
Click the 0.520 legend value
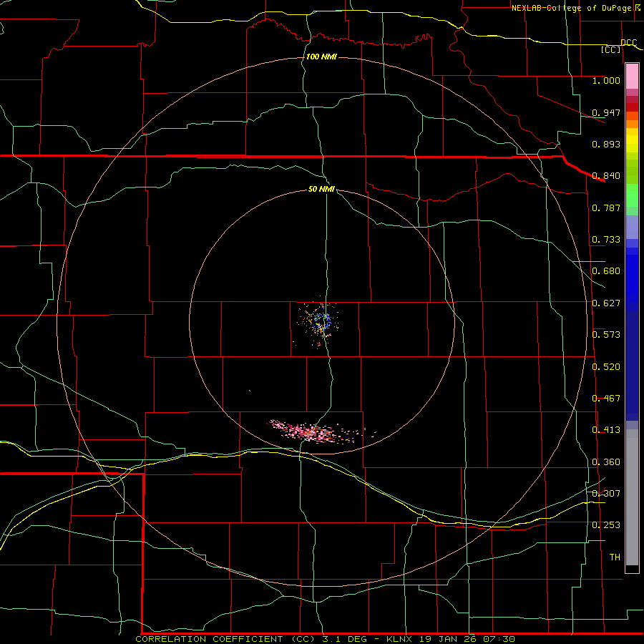[x=606, y=367]
